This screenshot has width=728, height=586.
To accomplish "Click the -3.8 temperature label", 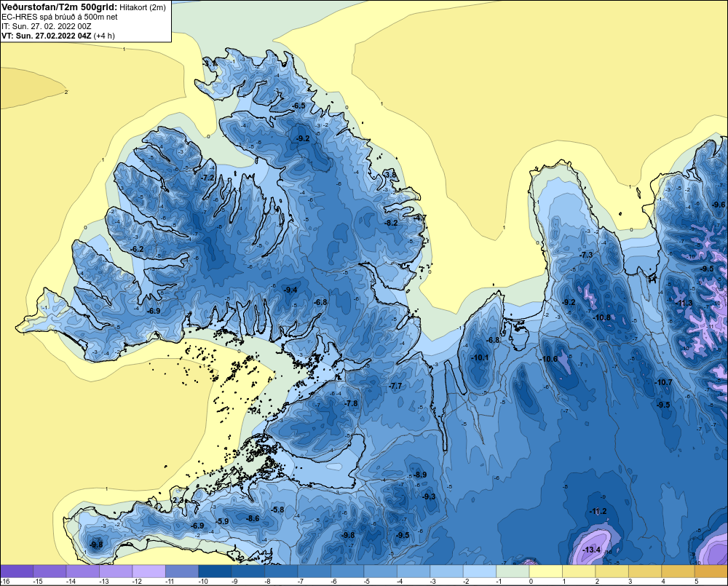I will (x=390, y=175).
